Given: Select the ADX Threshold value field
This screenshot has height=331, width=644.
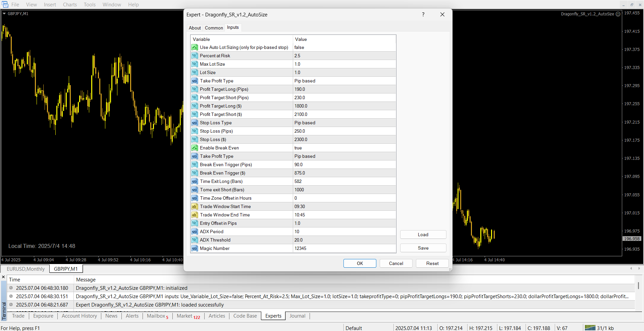Looking at the screenshot, I should (344, 240).
